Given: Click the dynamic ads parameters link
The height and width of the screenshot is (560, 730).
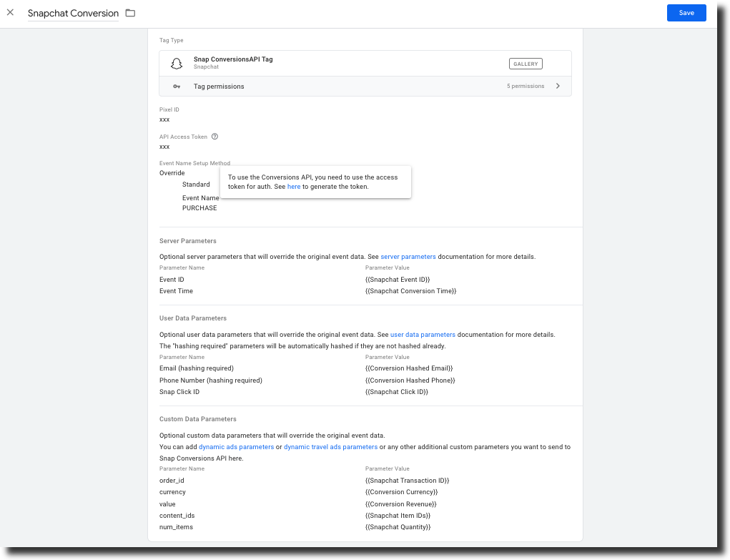Looking at the screenshot, I should point(236,446).
